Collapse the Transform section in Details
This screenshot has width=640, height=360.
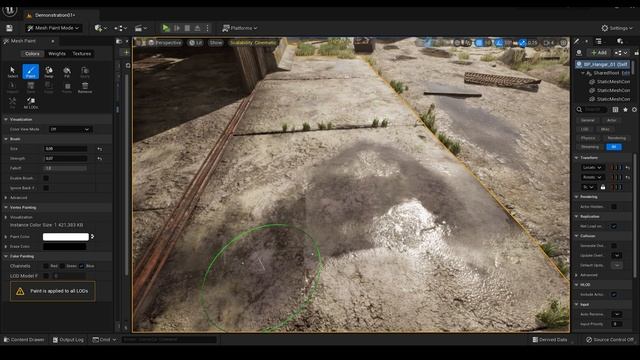click(577, 158)
